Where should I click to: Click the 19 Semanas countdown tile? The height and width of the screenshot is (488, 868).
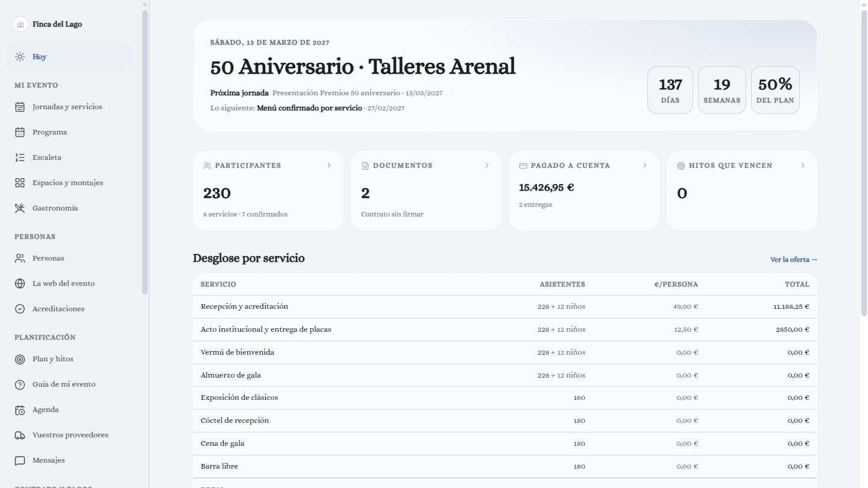point(722,90)
